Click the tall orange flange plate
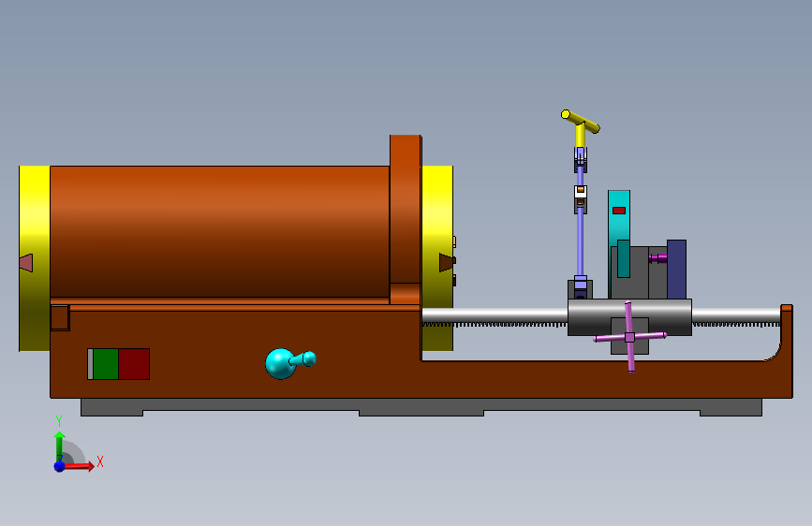This screenshot has width=812, height=526. point(405,209)
